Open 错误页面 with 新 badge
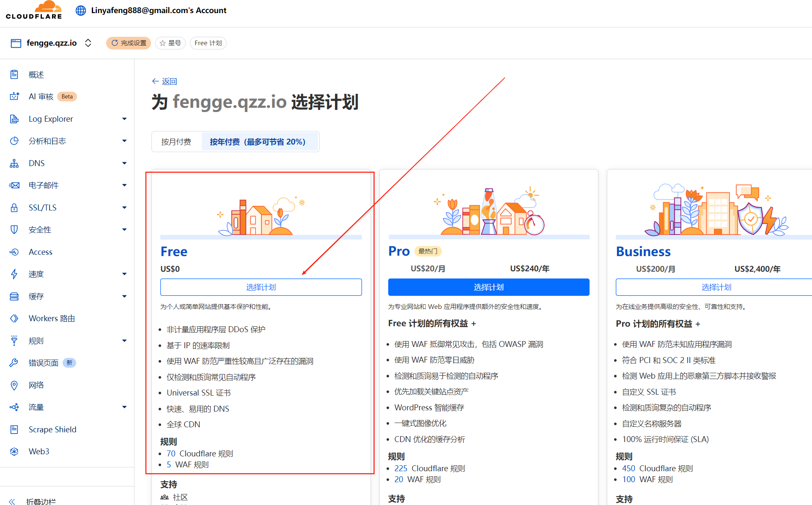Image resolution: width=812 pixels, height=505 pixels. [44, 363]
